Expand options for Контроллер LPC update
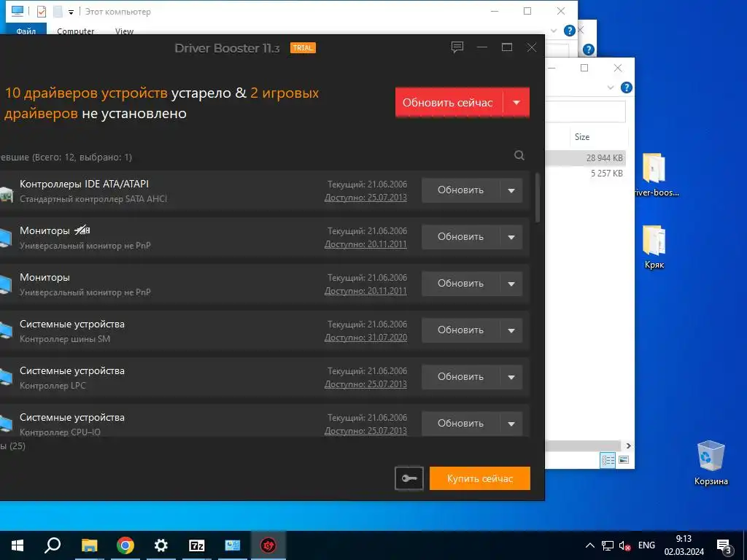 (511, 377)
